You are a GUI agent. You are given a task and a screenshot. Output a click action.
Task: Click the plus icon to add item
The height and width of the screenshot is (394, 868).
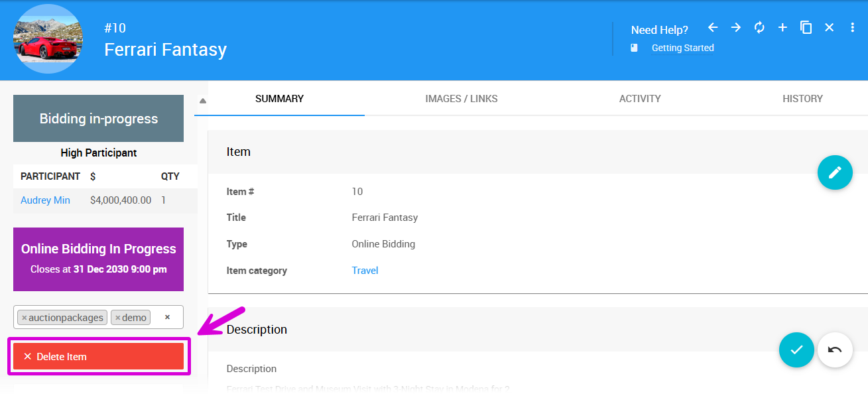pos(782,27)
